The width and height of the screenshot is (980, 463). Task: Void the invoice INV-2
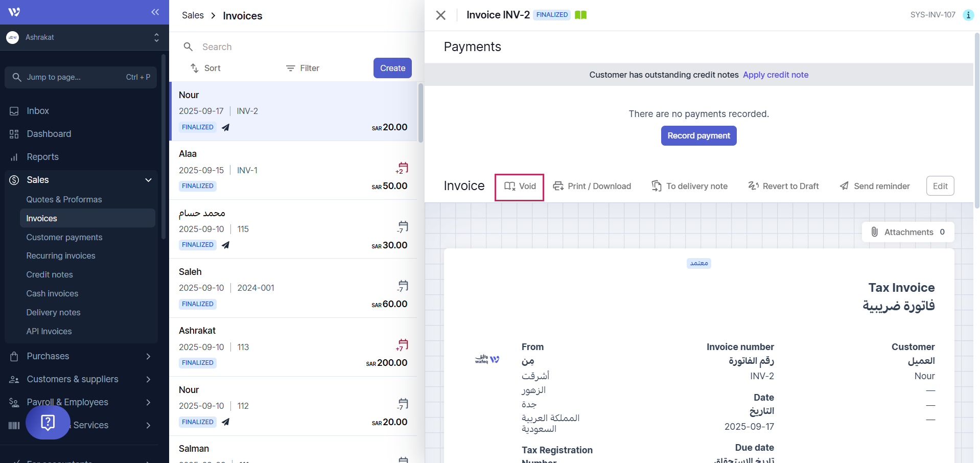click(x=520, y=187)
